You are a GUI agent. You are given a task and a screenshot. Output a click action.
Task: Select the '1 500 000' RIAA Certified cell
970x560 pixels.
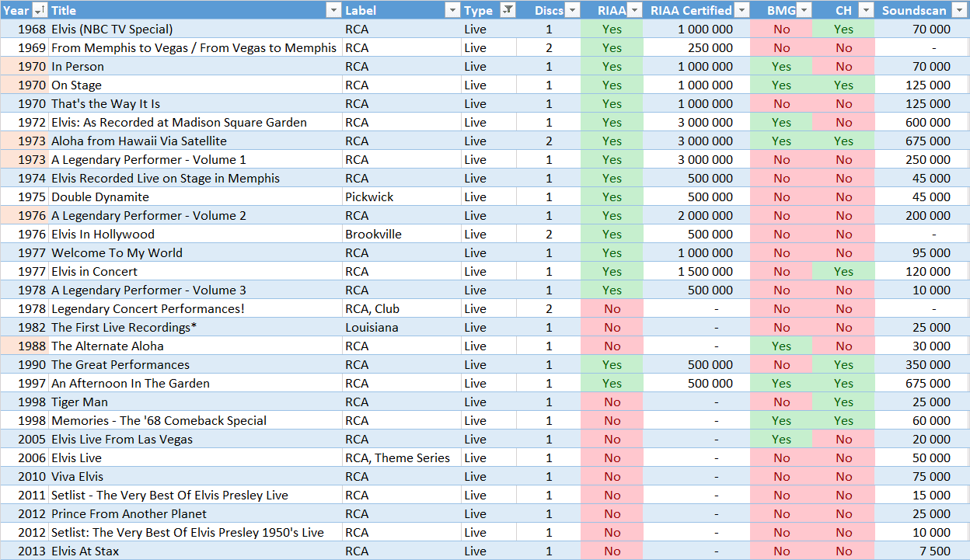click(696, 271)
